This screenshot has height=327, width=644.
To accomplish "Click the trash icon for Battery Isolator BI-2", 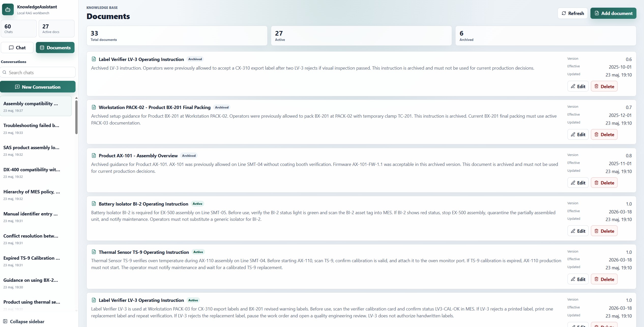I will [x=596, y=231].
